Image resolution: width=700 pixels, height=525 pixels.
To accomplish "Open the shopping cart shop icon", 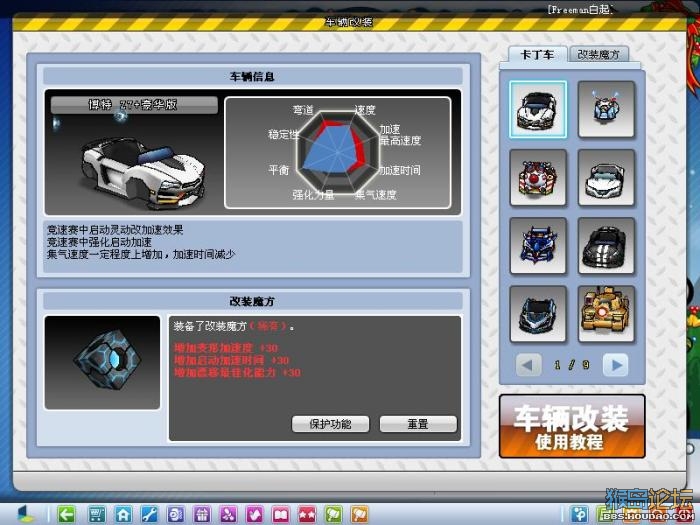I will click(x=96, y=514).
